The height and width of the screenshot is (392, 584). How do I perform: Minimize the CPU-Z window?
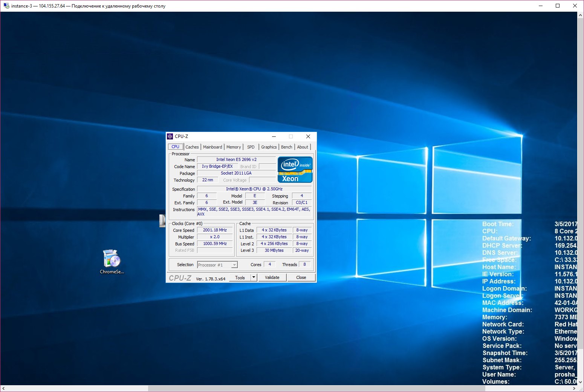click(274, 136)
